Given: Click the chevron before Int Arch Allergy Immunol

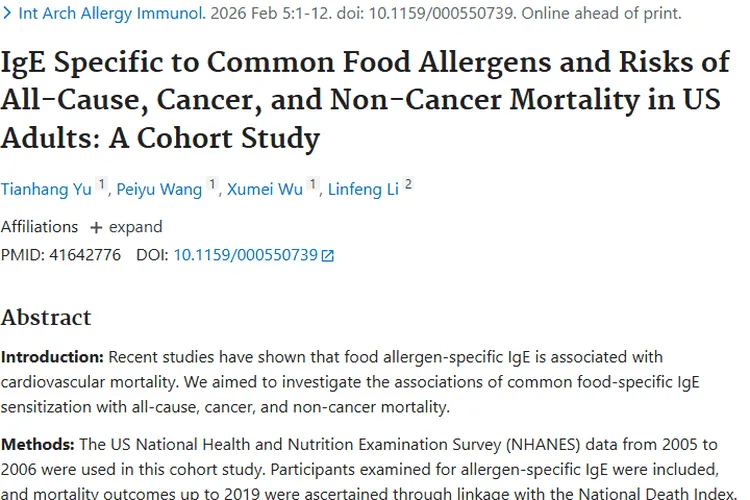Looking at the screenshot, I should click(x=8, y=14).
